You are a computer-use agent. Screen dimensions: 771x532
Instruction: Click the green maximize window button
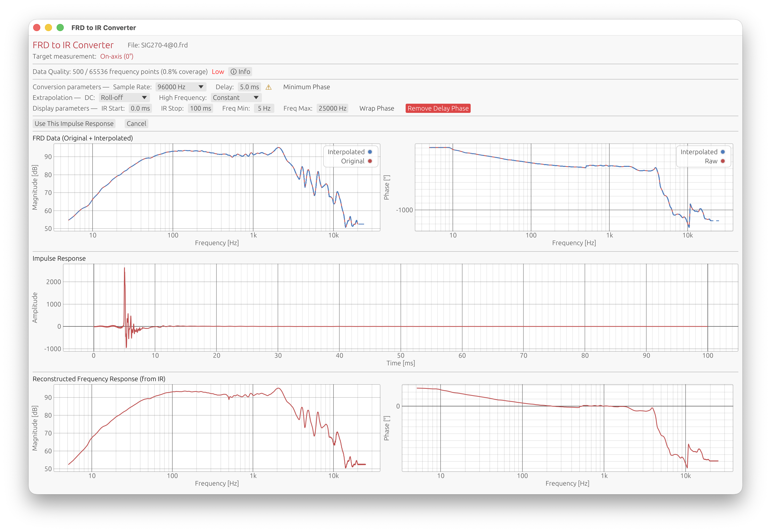click(x=60, y=28)
